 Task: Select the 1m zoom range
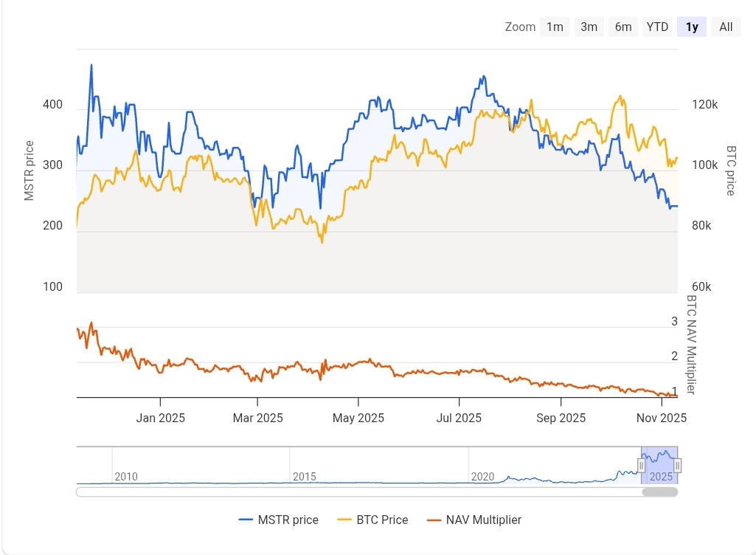pyautogui.click(x=555, y=27)
